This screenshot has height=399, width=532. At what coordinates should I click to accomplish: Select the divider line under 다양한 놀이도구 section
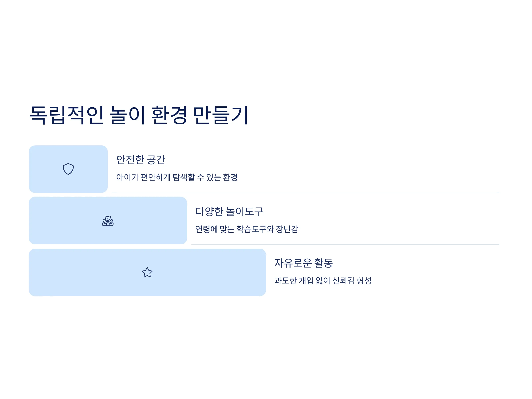coord(345,244)
